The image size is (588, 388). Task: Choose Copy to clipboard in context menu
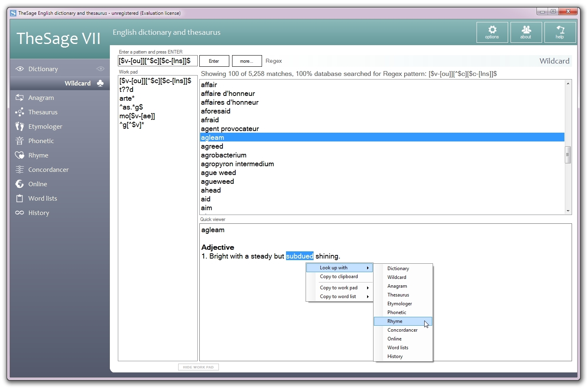[x=340, y=277]
